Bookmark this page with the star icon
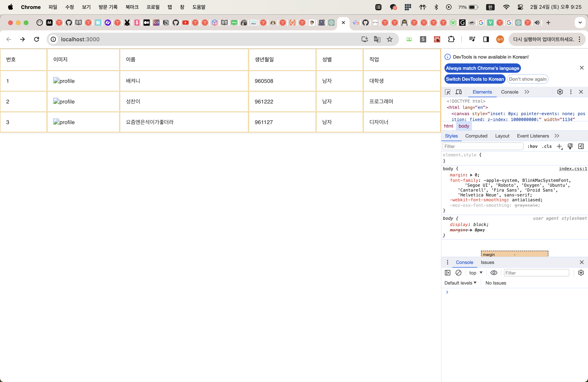Screen dimensions: 588x382 pos(390,39)
